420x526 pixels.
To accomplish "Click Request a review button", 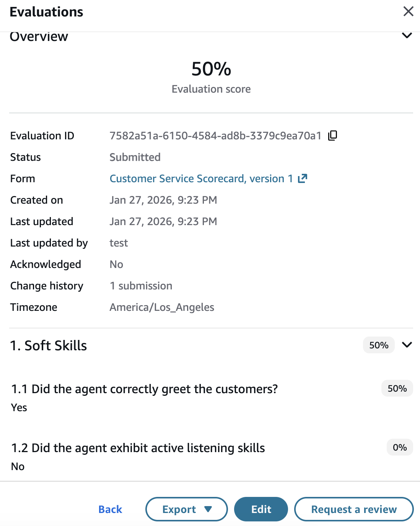I will pyautogui.click(x=354, y=509).
